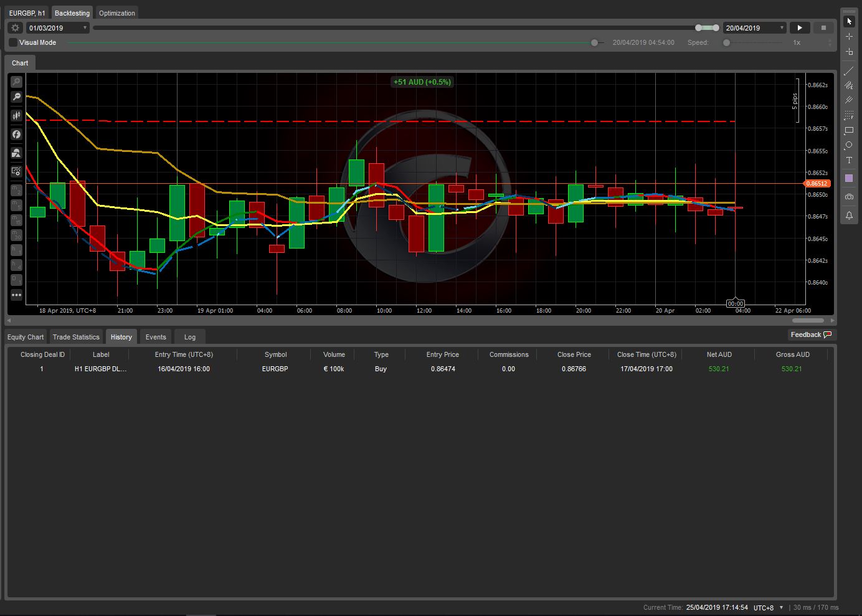Switch to the EURGBP, h1 tab
Image resolution: width=862 pixels, height=616 pixels.
(x=27, y=13)
